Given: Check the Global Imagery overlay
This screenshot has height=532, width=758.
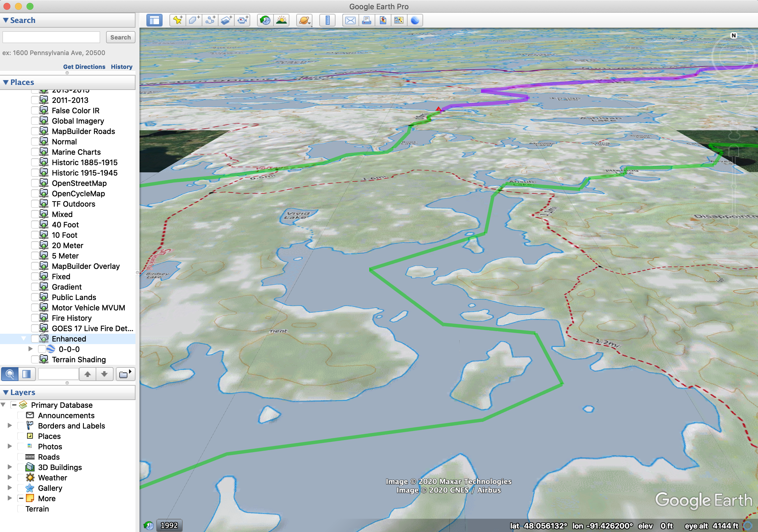Looking at the screenshot, I should [x=34, y=121].
